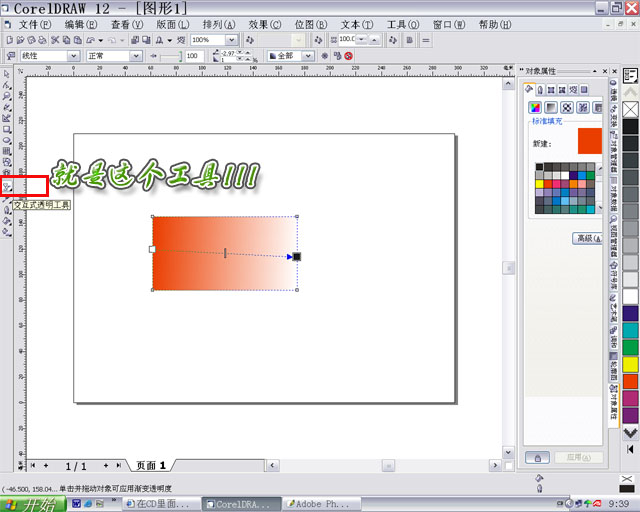Select the Texture Fill button
640x512 pixels.
[583, 107]
